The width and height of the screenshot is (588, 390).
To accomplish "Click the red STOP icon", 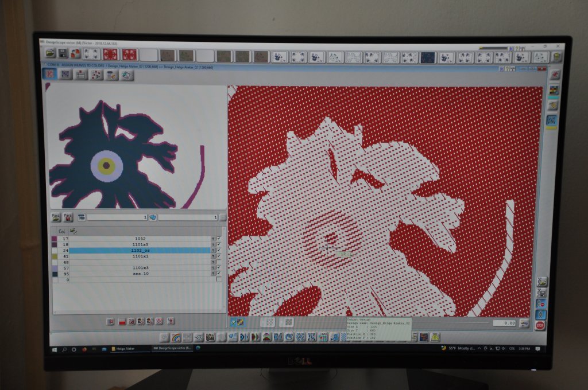I will coord(540,325).
